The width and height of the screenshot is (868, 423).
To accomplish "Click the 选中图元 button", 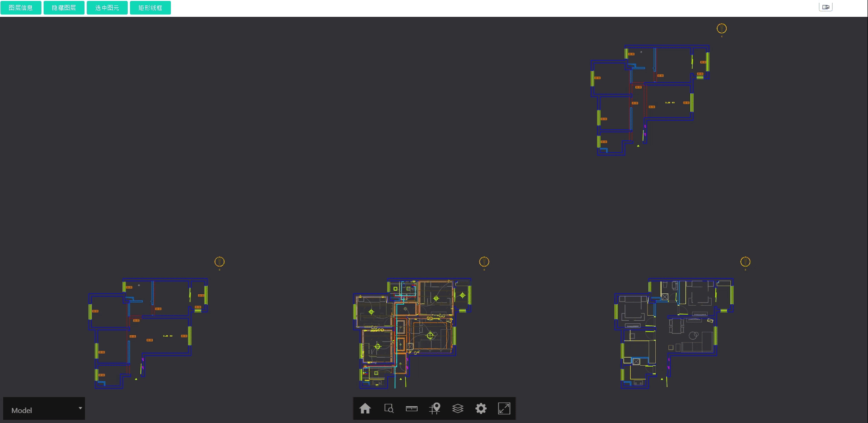I will coord(107,8).
